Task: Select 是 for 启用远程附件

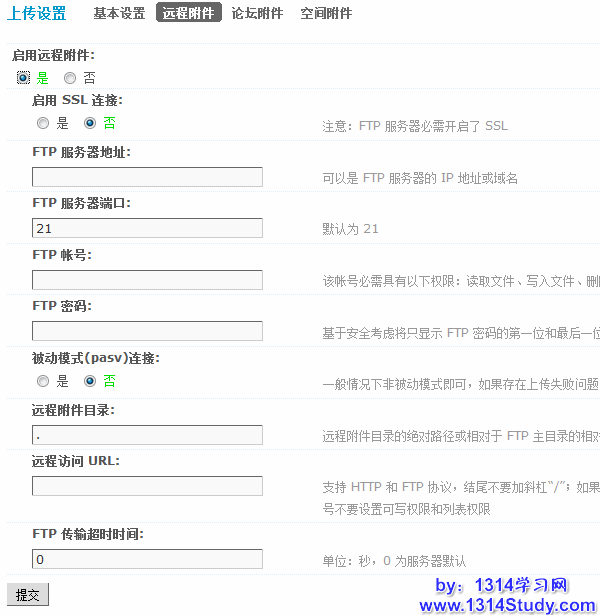Action: point(23,77)
